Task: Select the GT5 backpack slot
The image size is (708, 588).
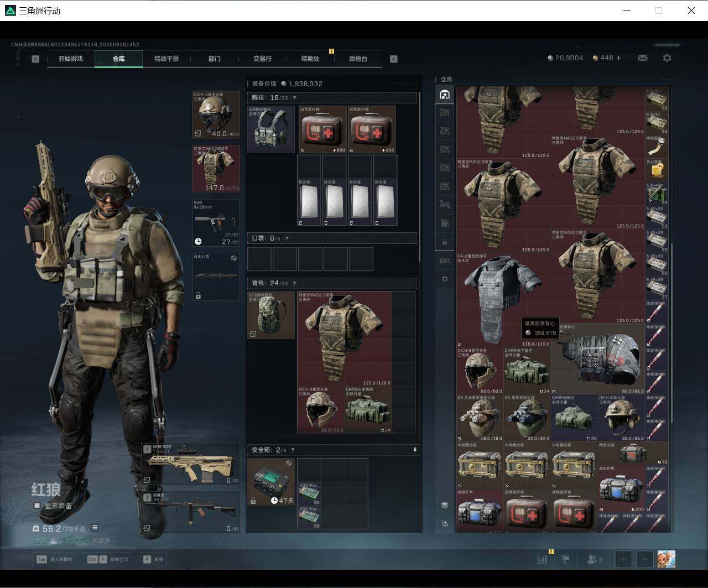Action: (271, 315)
